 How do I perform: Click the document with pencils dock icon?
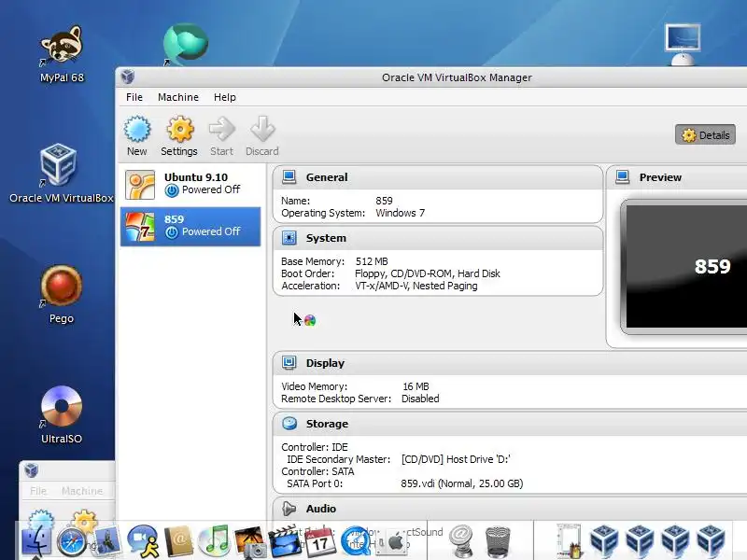click(x=570, y=541)
